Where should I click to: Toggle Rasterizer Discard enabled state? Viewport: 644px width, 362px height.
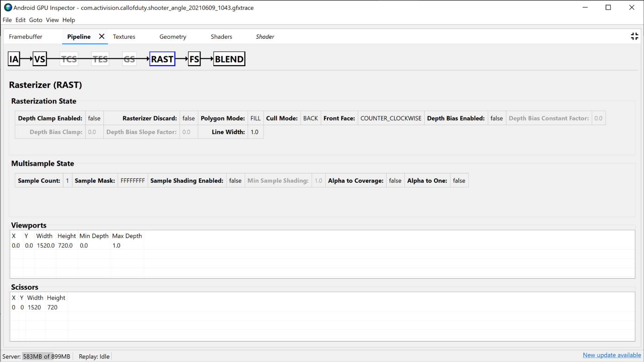click(x=188, y=118)
